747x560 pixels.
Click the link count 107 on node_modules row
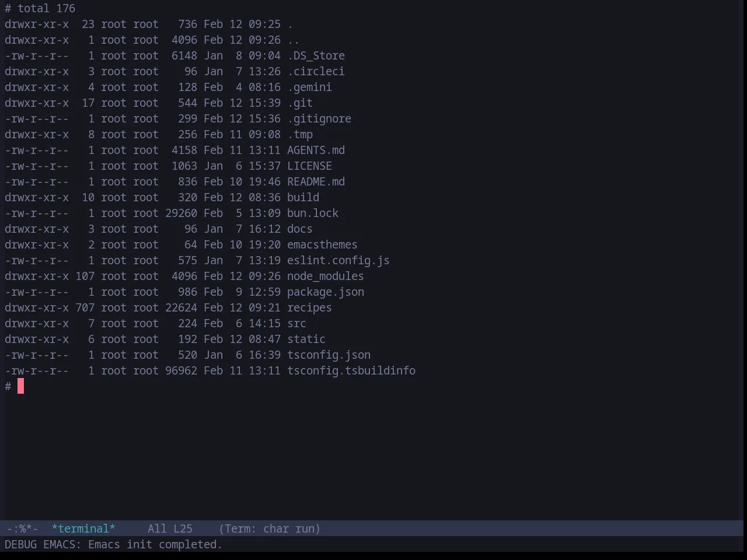pos(85,276)
